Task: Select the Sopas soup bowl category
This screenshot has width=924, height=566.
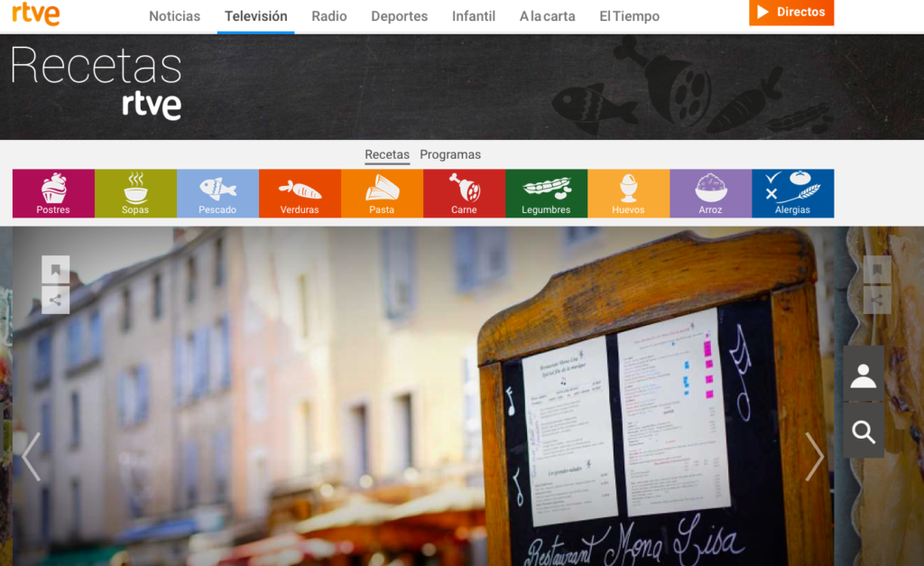Action: click(135, 193)
